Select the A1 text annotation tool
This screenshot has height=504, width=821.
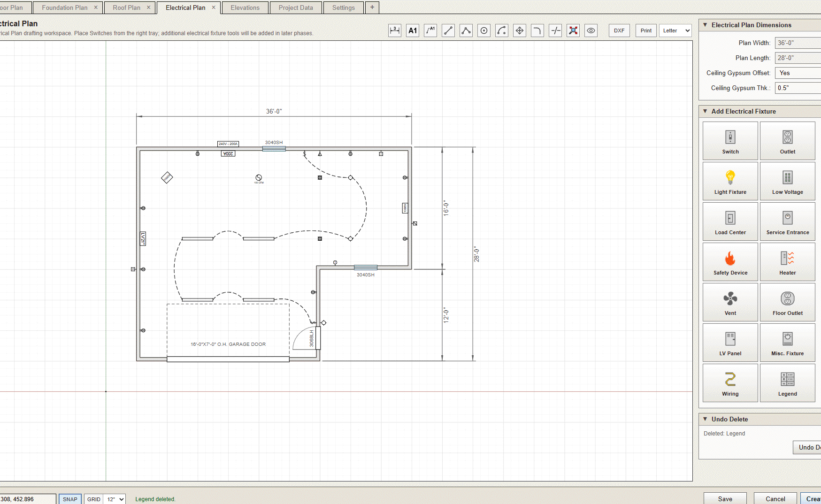[413, 31]
